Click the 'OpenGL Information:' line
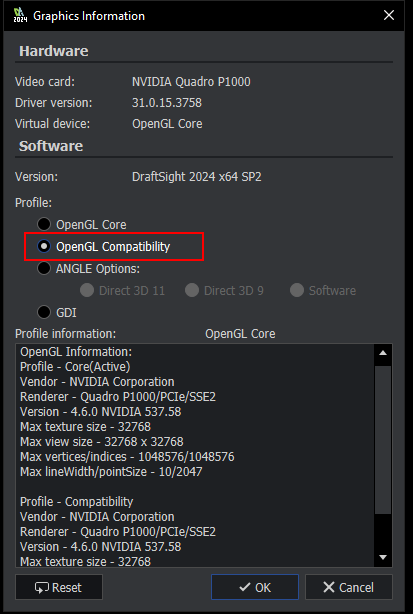 (76, 352)
